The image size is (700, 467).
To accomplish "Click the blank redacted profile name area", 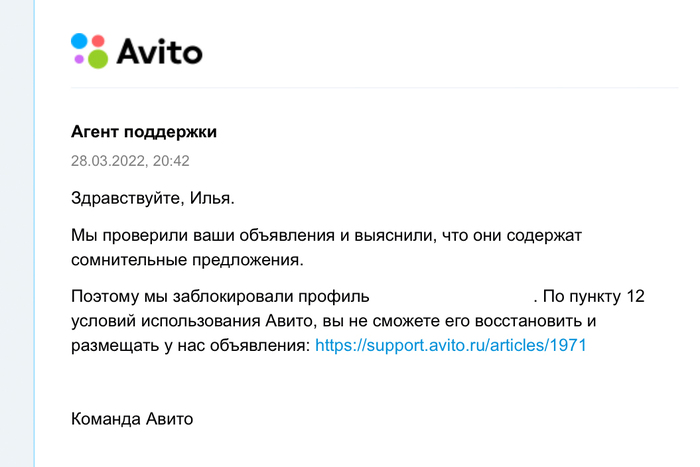I will [x=452, y=297].
